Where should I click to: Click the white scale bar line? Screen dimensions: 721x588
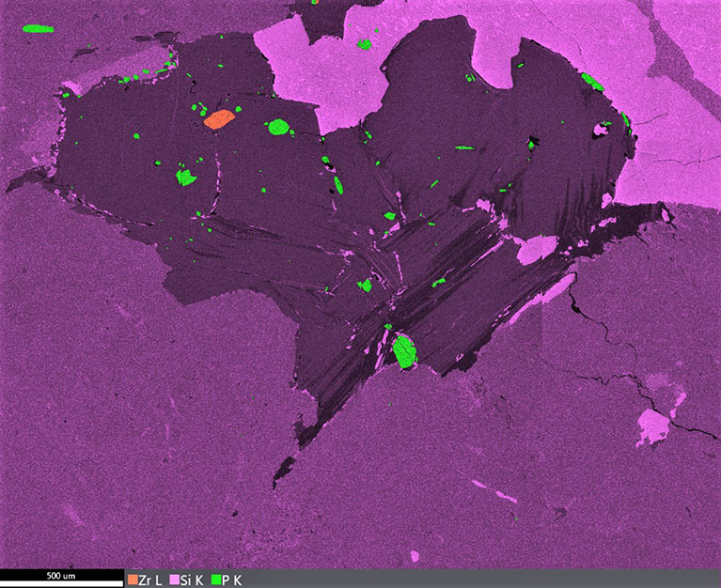(x=61, y=583)
